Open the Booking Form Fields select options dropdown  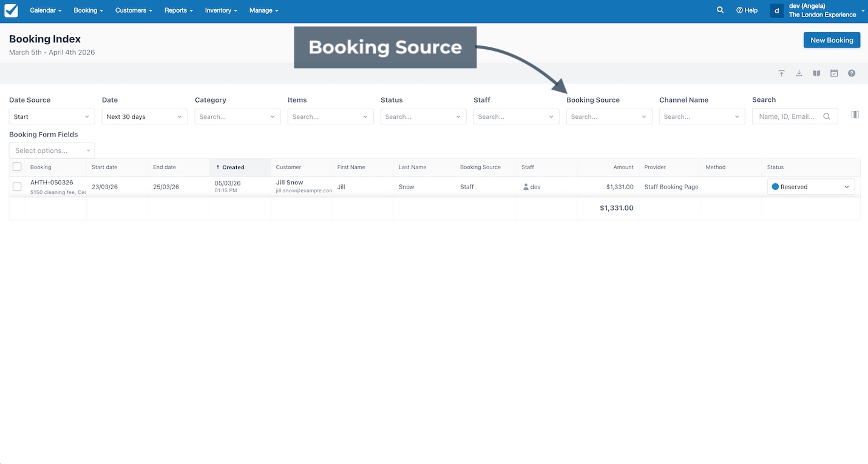(52, 150)
